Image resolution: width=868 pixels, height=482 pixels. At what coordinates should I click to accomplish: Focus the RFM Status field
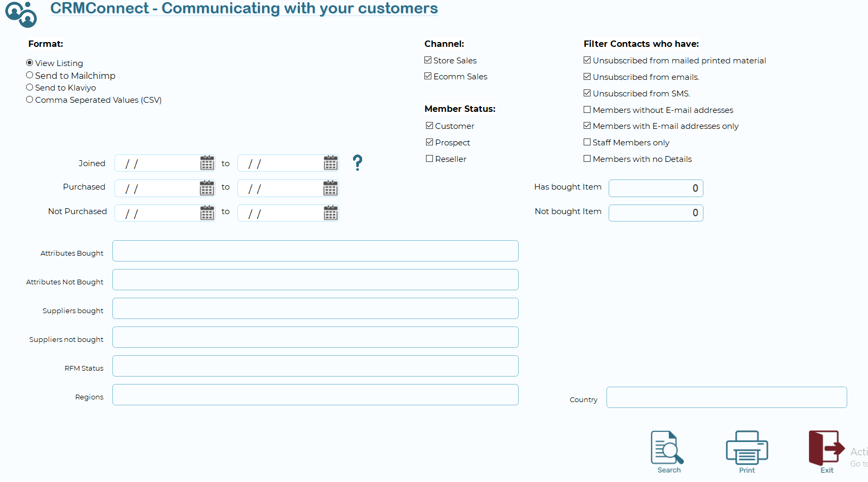(x=315, y=366)
